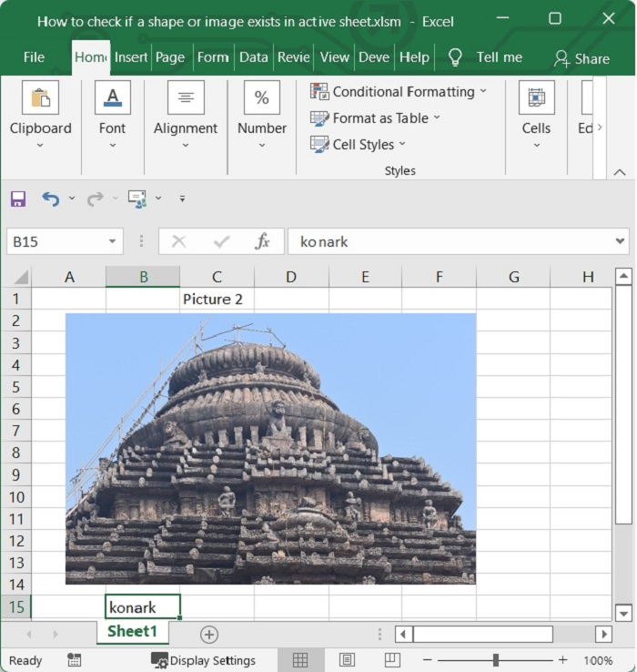
Task: Open Format as Table menu
Action: [375, 118]
